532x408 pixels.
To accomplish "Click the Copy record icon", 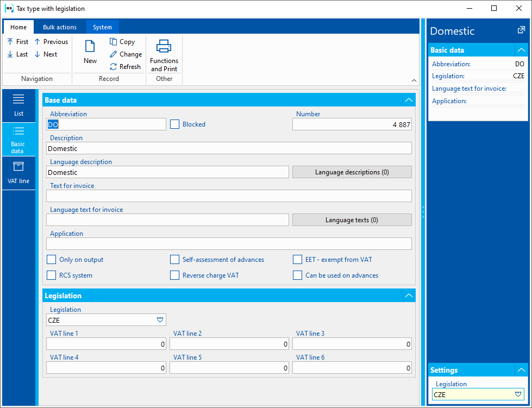I will pyautogui.click(x=114, y=42).
